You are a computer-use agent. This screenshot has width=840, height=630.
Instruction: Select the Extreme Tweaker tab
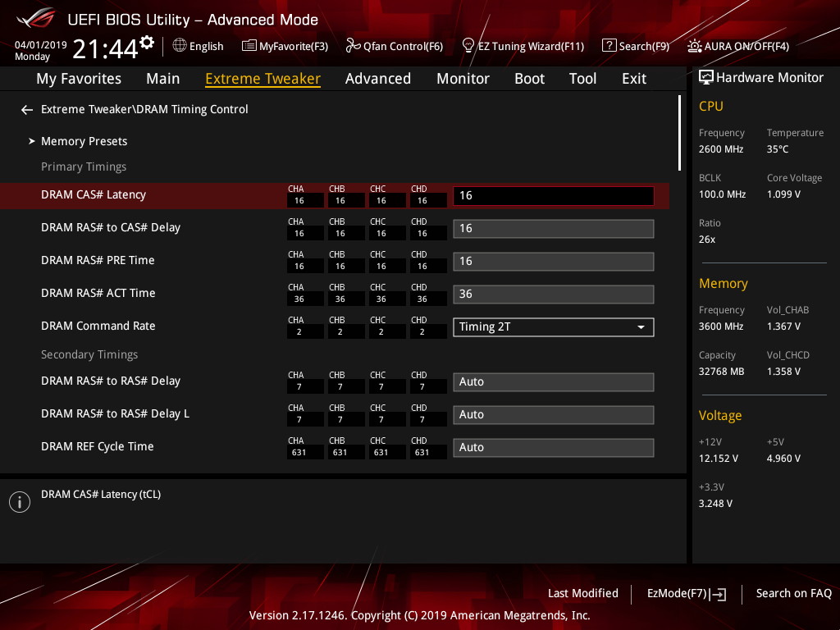263,79
